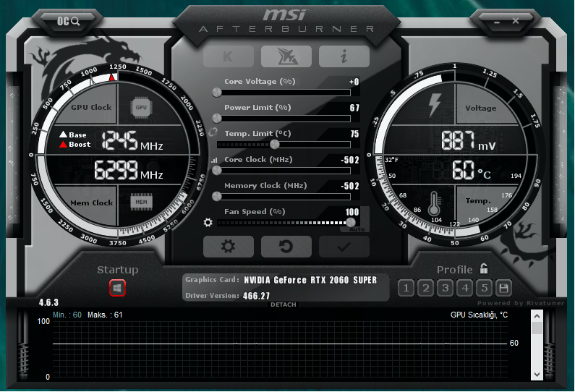Image resolution: width=575 pixels, height=392 pixels.
Task: Save the profile with floppy disk icon
Action: pos(504,289)
